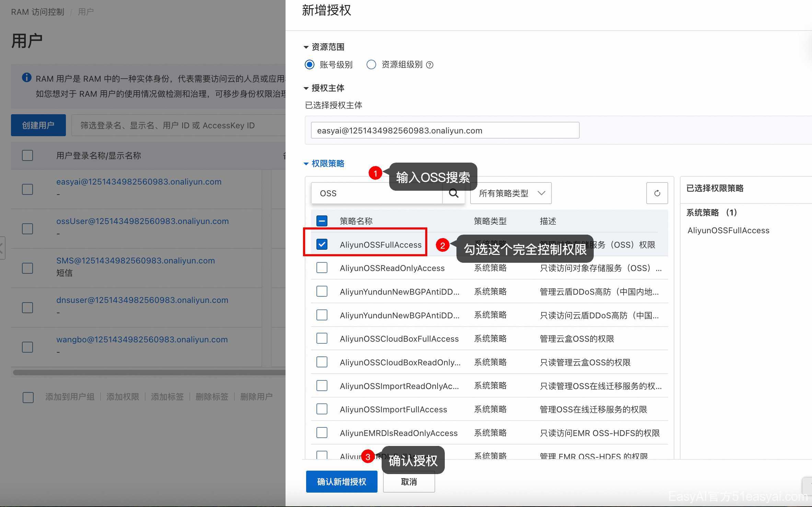812x507 pixels.
Task: Click the OSS policy search input field
Action: 377,193
